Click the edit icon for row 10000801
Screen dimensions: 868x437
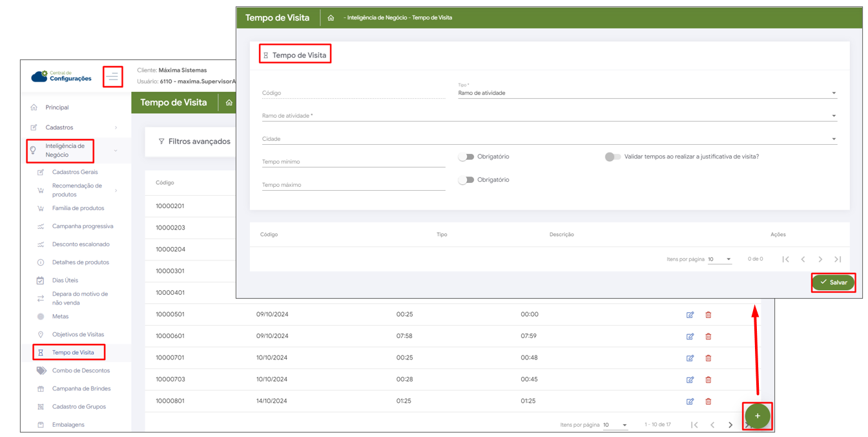tap(690, 401)
